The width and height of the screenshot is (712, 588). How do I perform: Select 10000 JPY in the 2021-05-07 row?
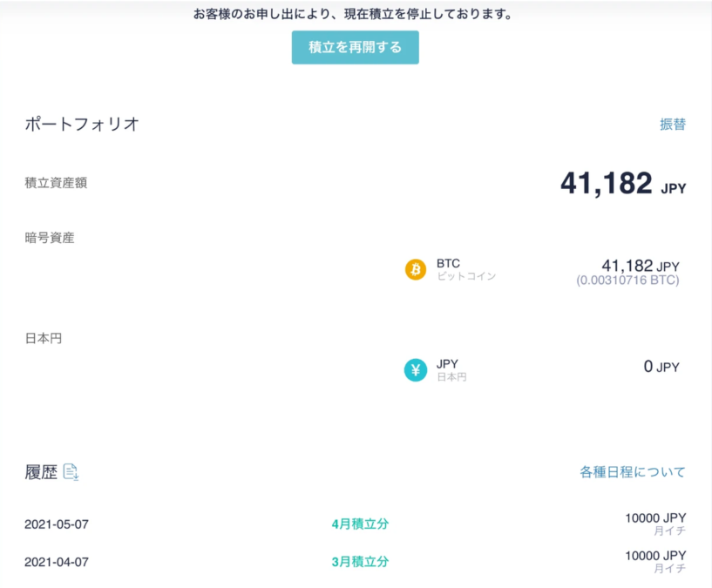pyautogui.click(x=655, y=518)
